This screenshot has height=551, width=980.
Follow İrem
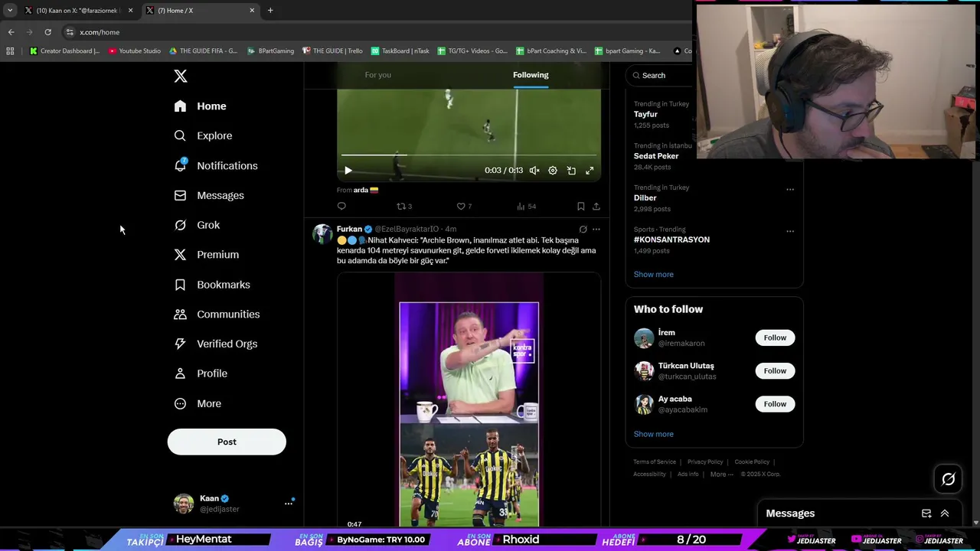[x=775, y=337]
